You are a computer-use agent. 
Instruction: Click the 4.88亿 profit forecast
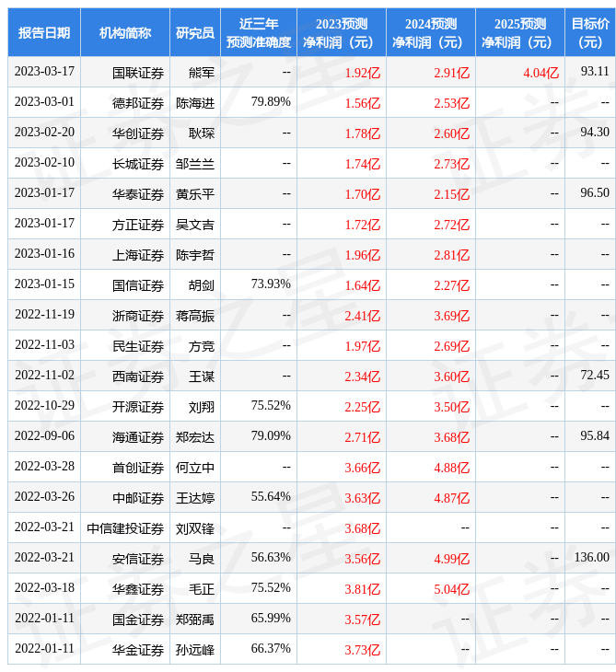pos(452,468)
